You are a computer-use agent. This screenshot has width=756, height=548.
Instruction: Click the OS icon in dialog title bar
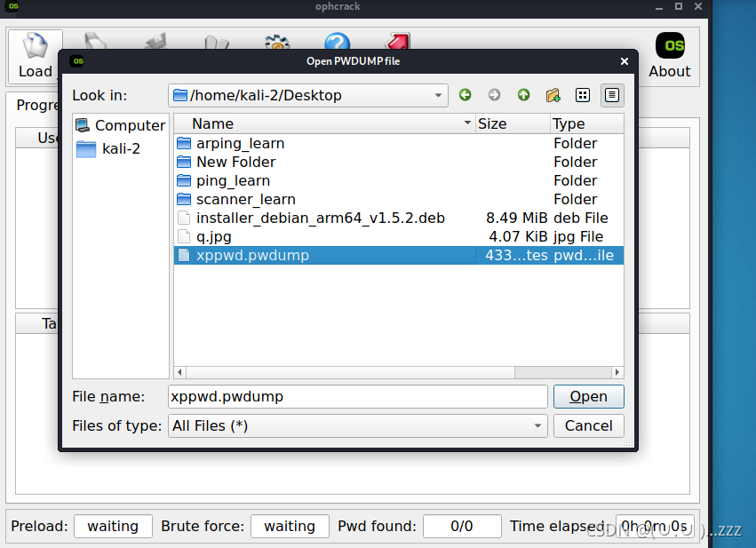coord(77,61)
